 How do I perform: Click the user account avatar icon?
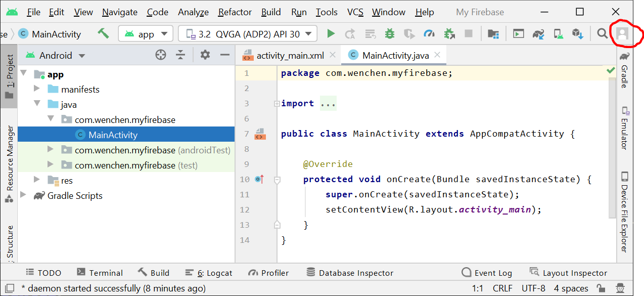[622, 34]
